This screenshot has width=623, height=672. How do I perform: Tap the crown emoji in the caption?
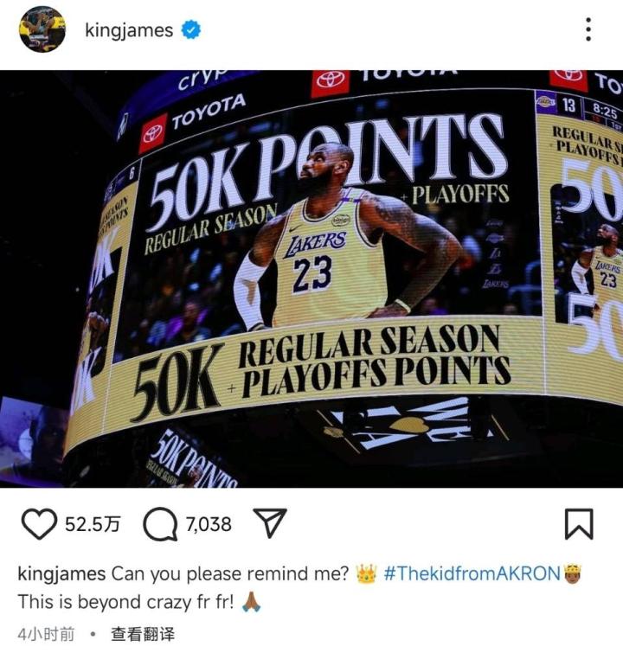tap(366, 573)
